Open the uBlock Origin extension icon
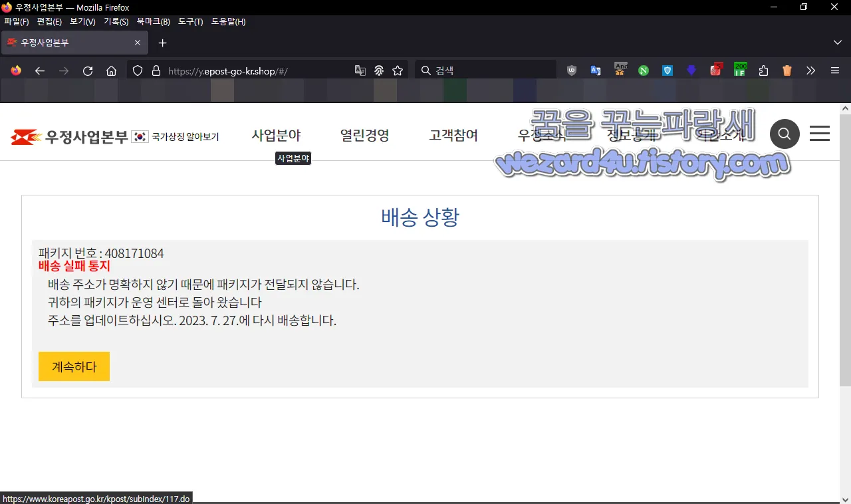851x504 pixels. (571, 70)
